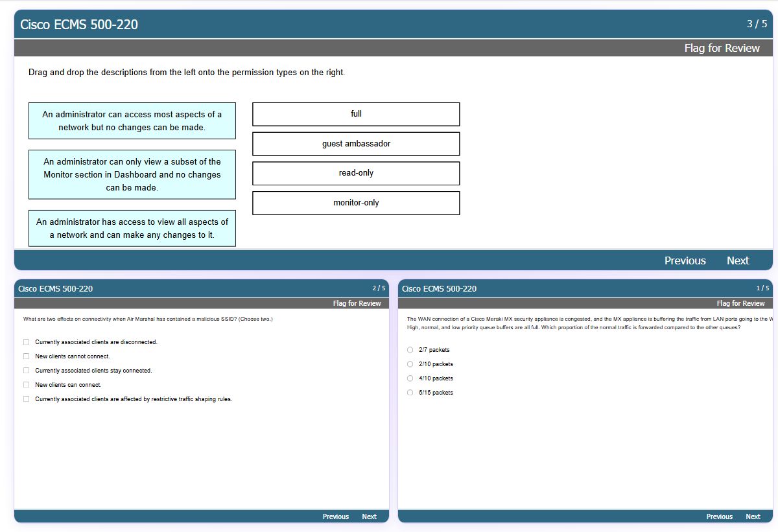Flag question 1/5 for review
This screenshot has width=778, height=532.
(x=740, y=303)
